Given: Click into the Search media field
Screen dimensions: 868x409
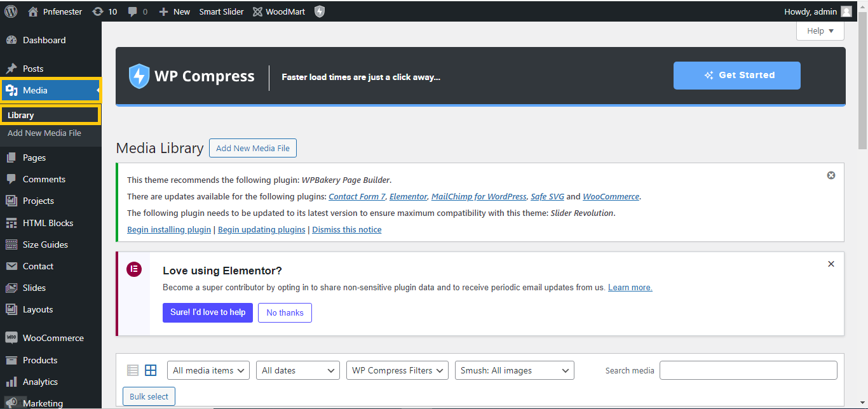Looking at the screenshot, I should (x=748, y=370).
